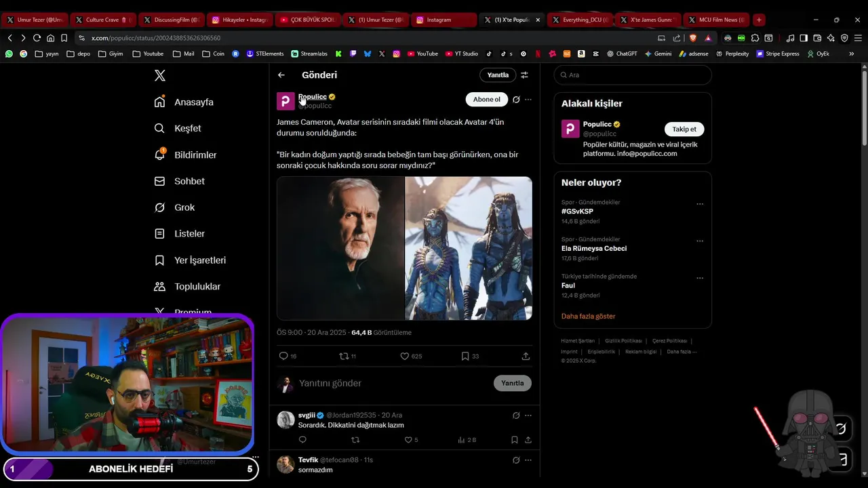Click the reply icon under svgiii's comment
Screen dimensions: 868x488
302,440
